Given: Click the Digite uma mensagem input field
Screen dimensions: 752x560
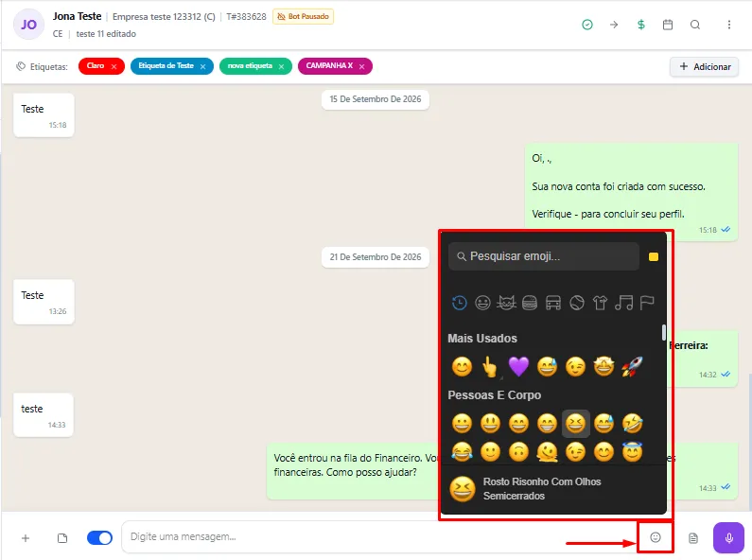Looking at the screenshot, I should coord(379,537).
